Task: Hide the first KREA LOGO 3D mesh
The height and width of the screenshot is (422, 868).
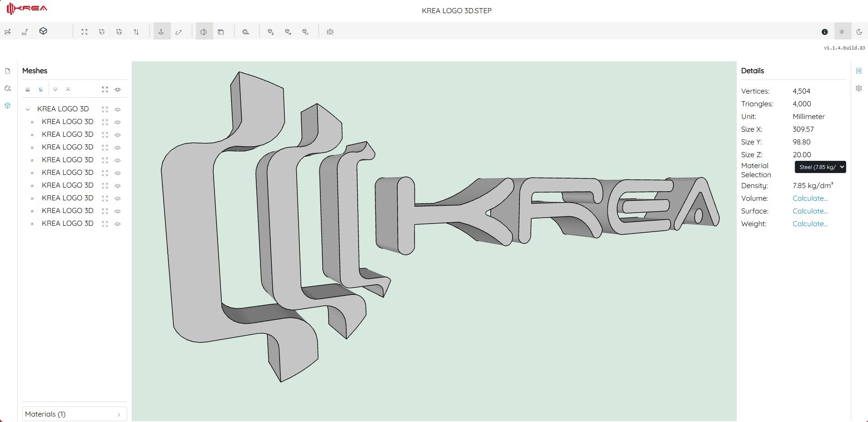Action: (x=117, y=122)
